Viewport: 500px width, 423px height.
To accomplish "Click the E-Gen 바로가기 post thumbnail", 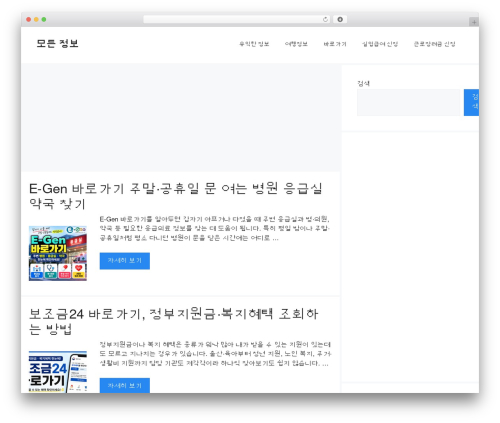I will pos(58,253).
